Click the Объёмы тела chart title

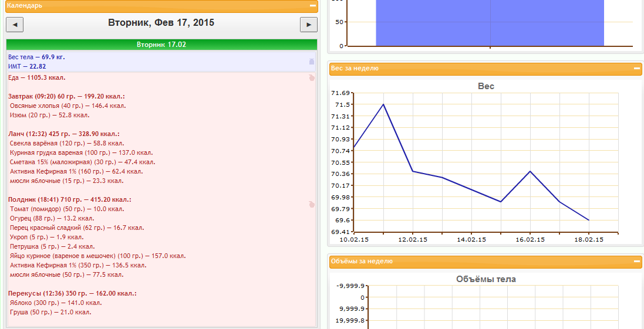[486, 279]
